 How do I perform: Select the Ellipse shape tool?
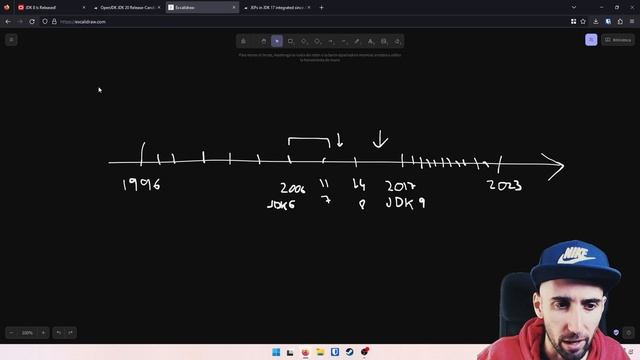[317, 41]
